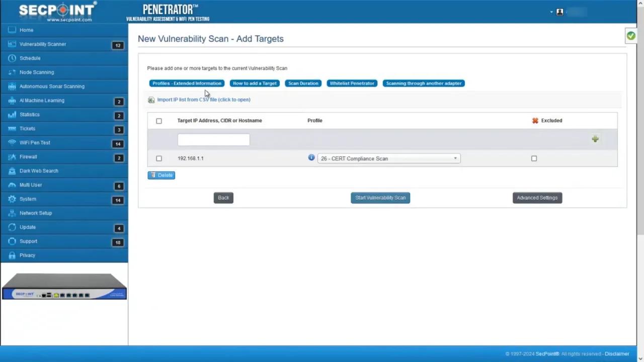Expand the dropdown near the account icon
This screenshot has width=644, height=362.
(x=551, y=12)
